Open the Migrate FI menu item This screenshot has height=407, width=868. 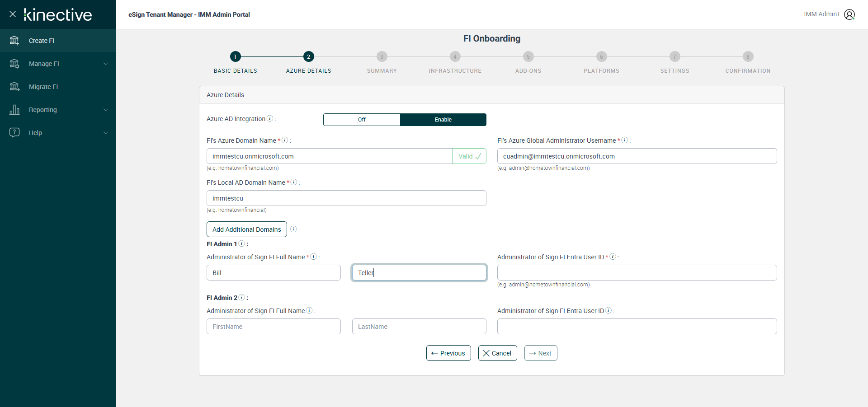click(x=43, y=87)
